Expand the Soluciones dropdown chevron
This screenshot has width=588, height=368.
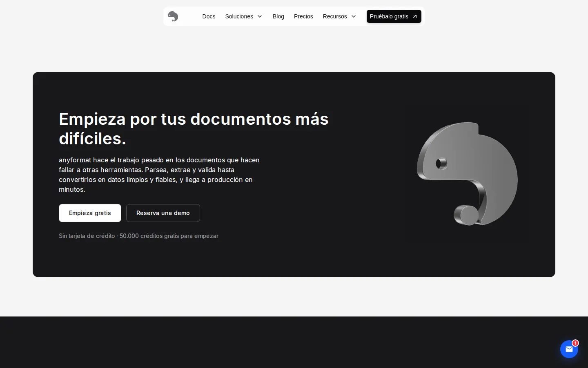(260, 16)
